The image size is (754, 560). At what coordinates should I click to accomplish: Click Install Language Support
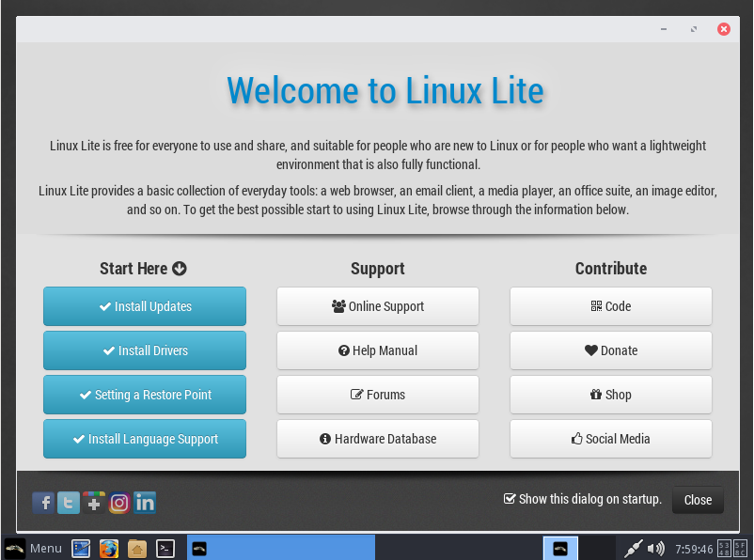coord(145,439)
